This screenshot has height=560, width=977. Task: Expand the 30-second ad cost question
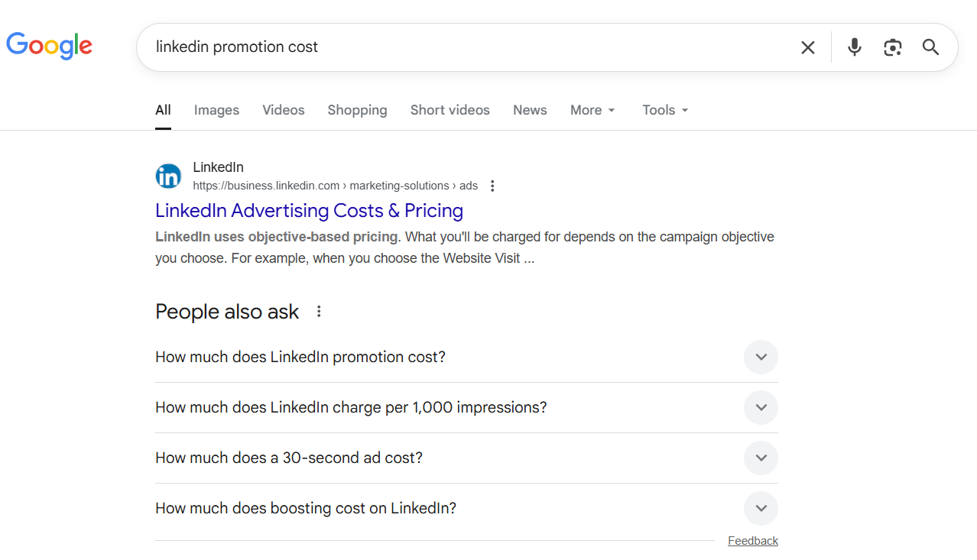[760, 458]
